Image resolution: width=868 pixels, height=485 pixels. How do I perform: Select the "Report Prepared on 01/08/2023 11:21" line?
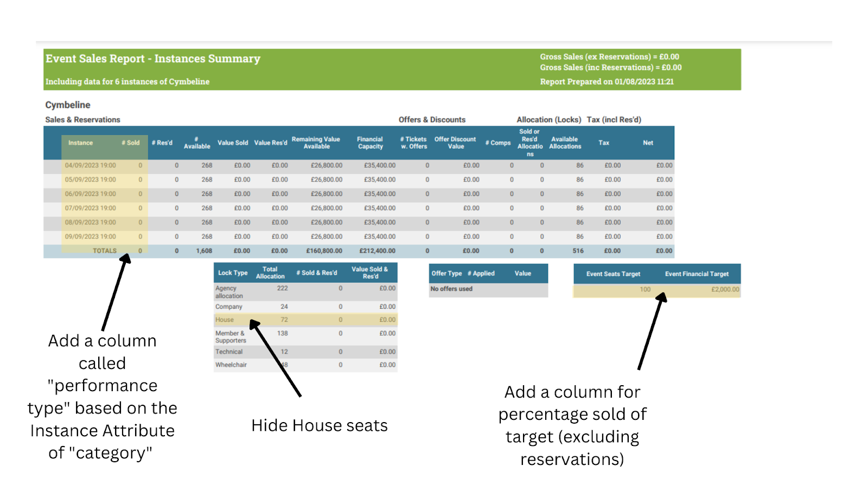pyautogui.click(x=607, y=81)
